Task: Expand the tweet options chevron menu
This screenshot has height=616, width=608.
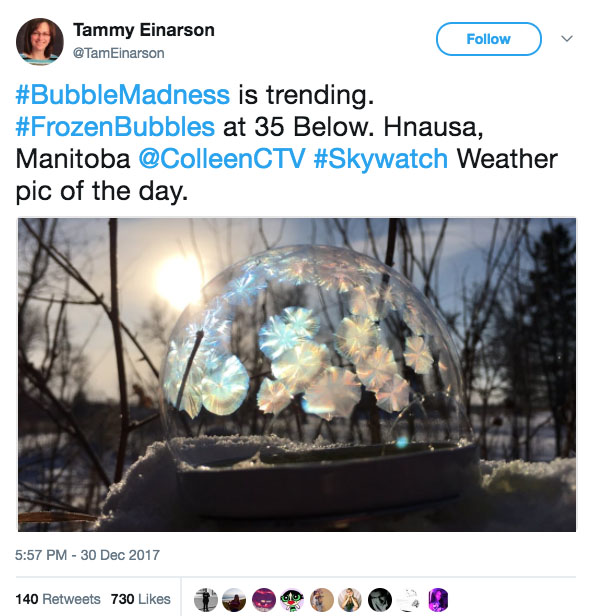Action: tap(566, 38)
